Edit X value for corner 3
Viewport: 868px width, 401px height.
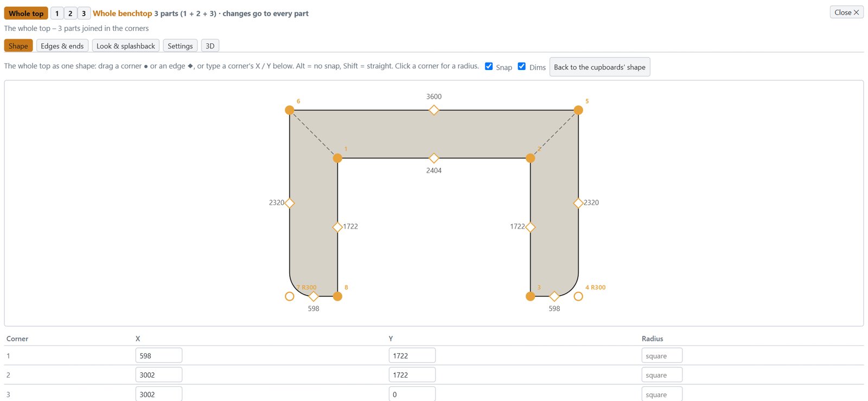pos(159,394)
